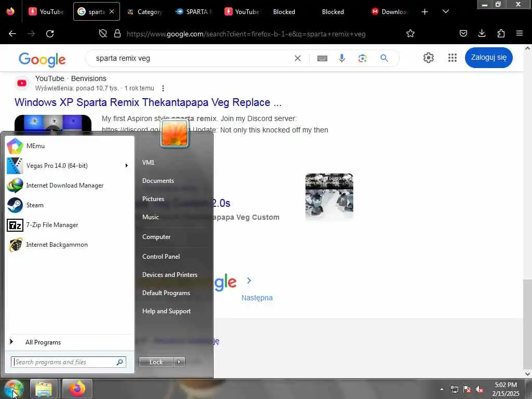Open the shutdown options arrow next to Lock

coord(179,362)
